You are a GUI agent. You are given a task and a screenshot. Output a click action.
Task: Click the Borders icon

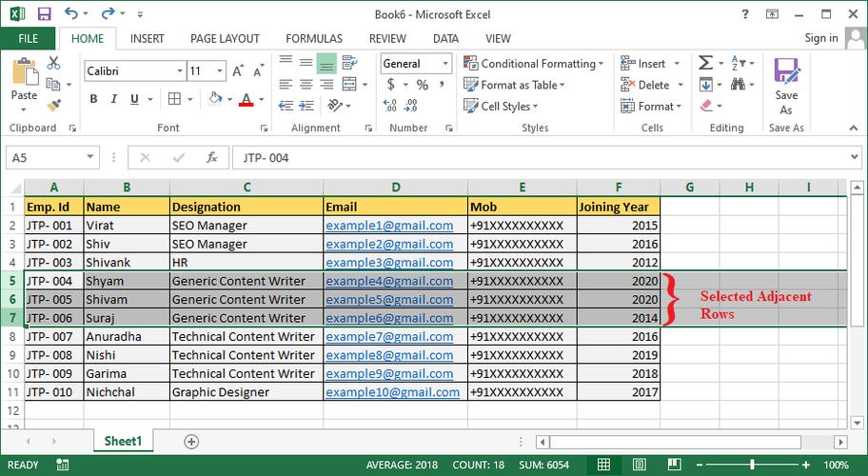click(174, 99)
